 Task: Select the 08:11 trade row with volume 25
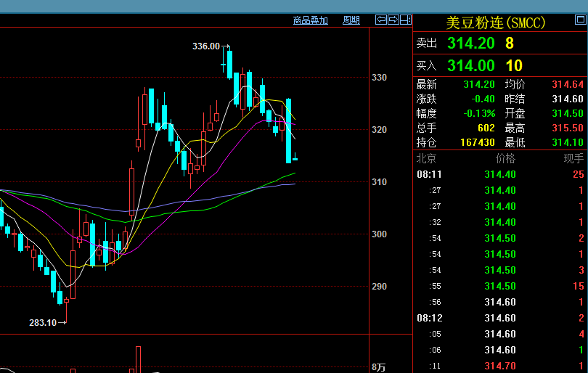pos(500,174)
